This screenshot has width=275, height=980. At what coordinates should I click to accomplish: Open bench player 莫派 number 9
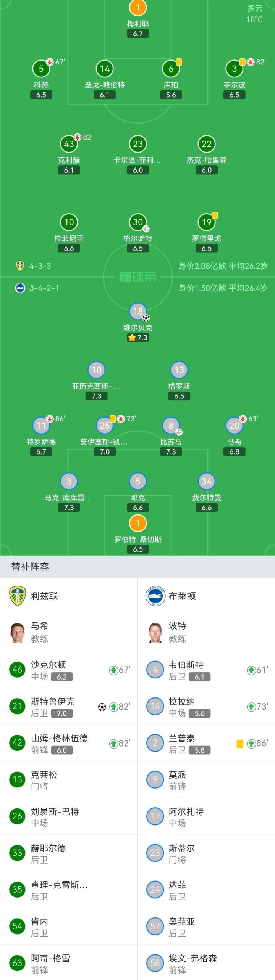point(206,780)
